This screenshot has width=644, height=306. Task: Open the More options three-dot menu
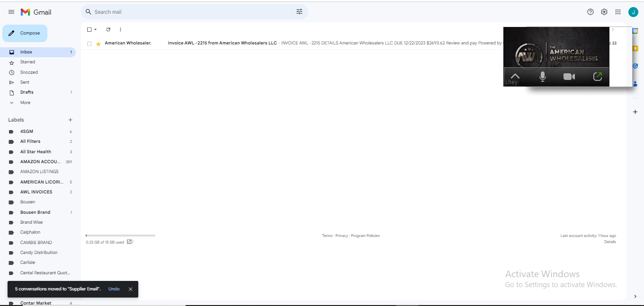point(120,29)
